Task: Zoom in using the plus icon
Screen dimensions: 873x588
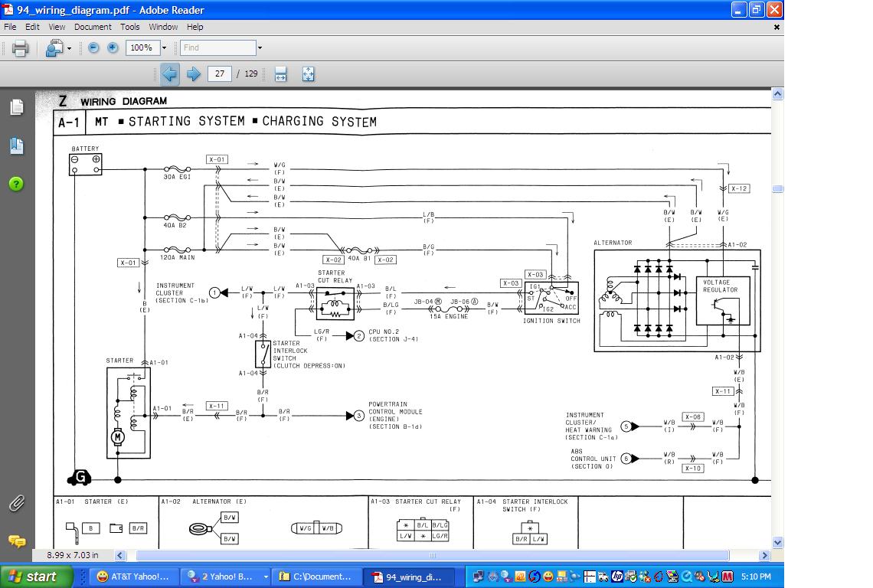Action: tap(113, 47)
